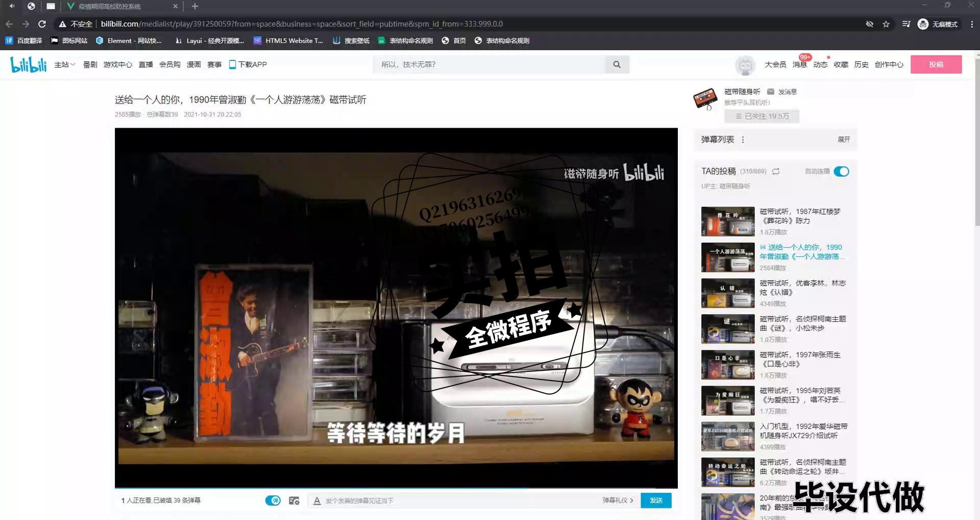
Task: Open 游戏中心 nav item
Action: coord(118,64)
